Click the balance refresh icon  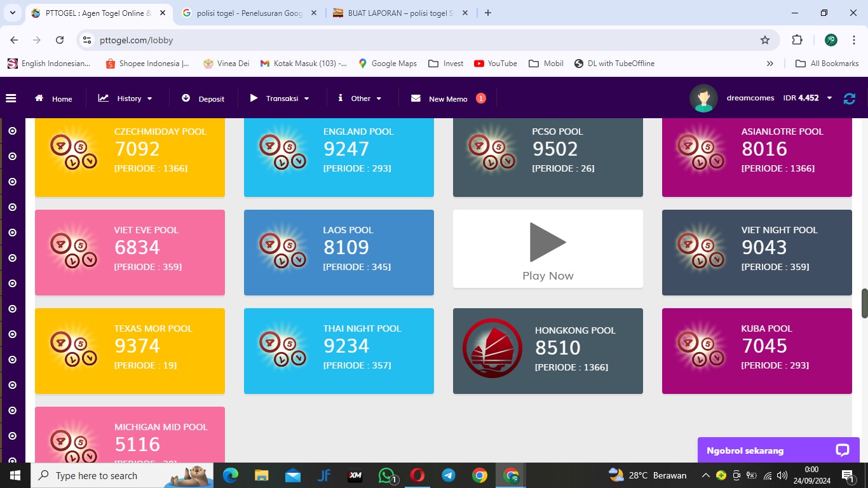(x=849, y=98)
